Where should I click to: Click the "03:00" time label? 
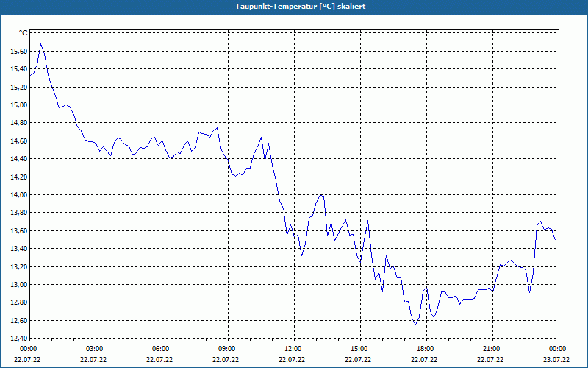point(94,349)
